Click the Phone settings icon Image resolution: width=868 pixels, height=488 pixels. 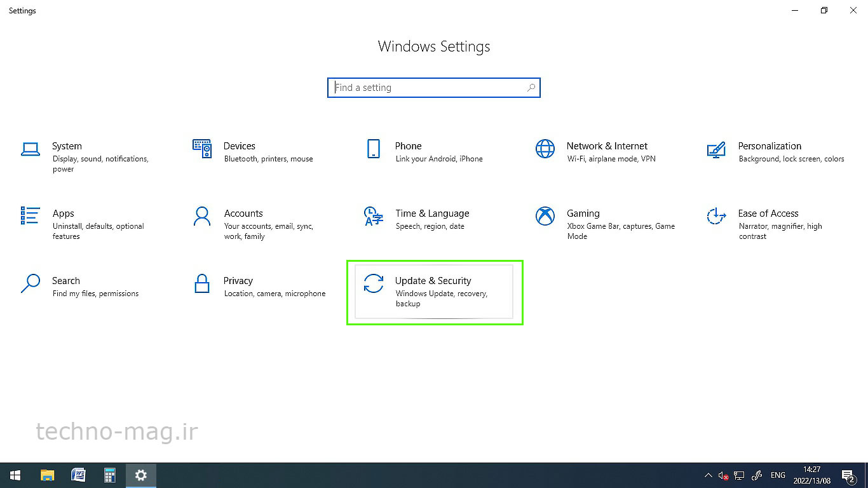[374, 149]
